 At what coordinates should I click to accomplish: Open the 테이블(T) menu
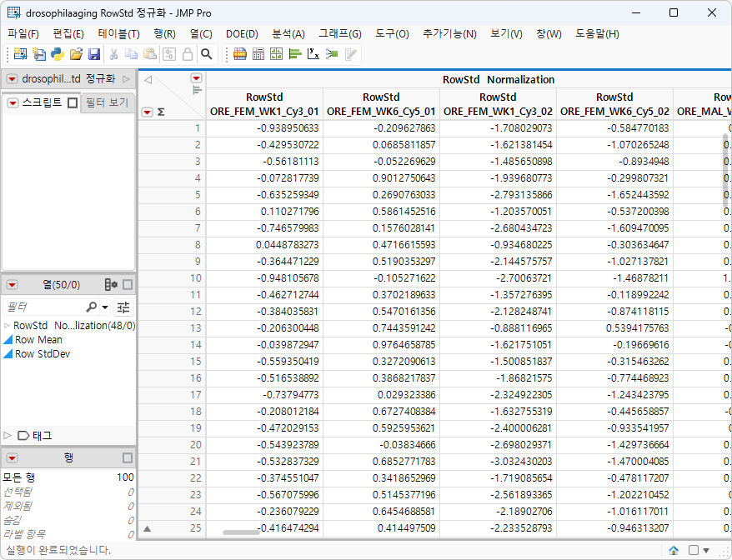coord(118,34)
